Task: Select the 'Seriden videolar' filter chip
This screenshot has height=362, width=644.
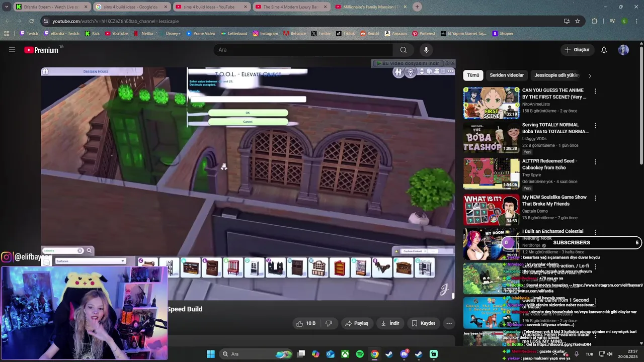Action: pos(507,75)
